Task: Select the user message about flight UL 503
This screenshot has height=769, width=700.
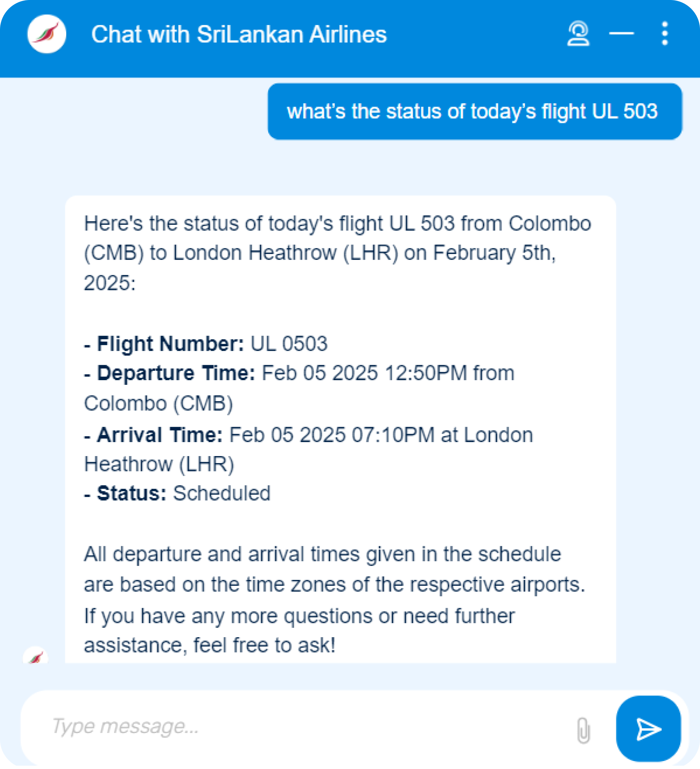Action: (x=472, y=112)
